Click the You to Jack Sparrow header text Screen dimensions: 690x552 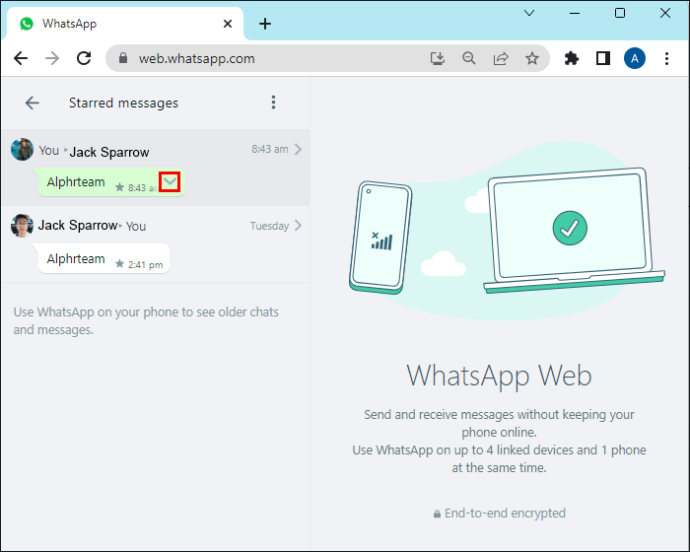94,151
